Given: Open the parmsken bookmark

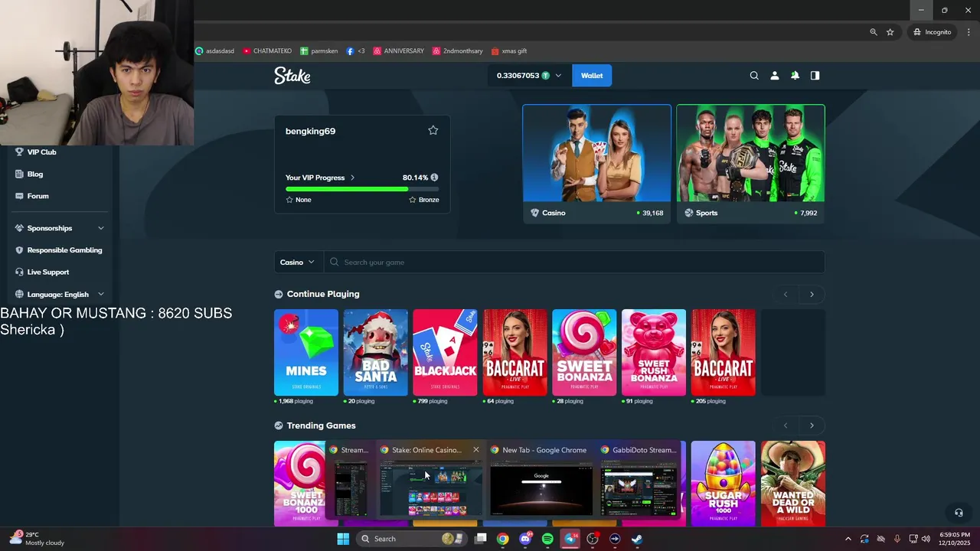Looking at the screenshot, I should (319, 51).
